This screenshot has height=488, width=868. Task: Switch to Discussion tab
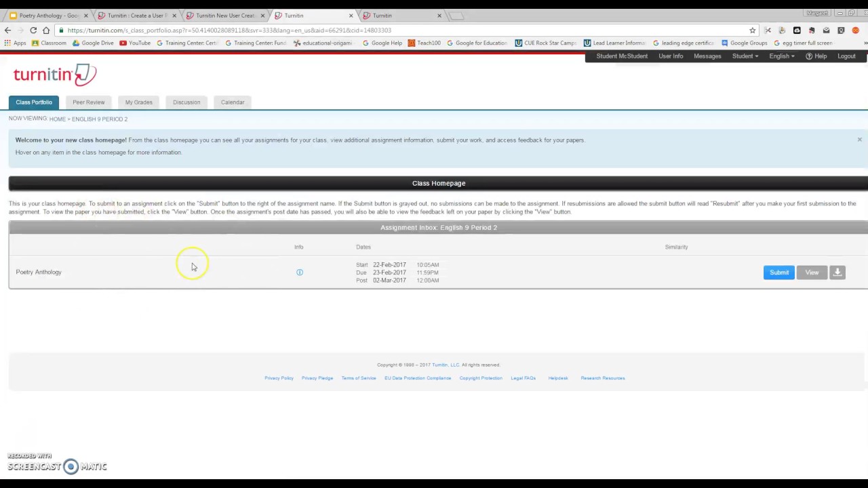(186, 102)
